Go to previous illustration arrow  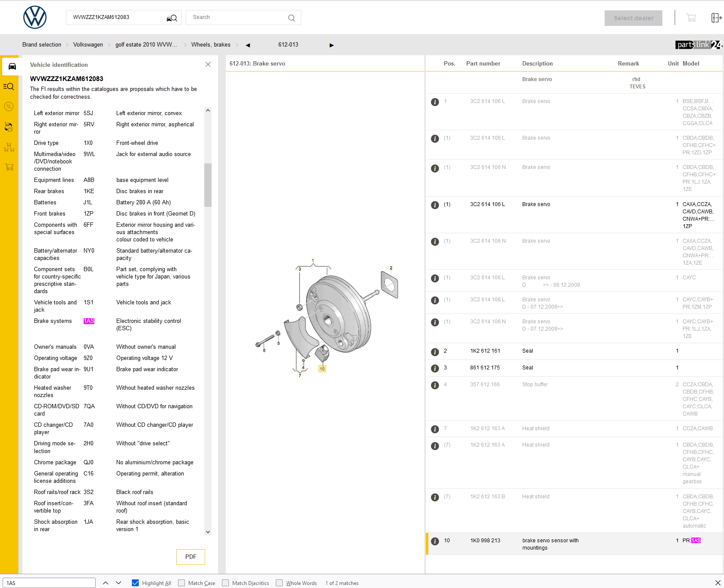[x=248, y=45]
